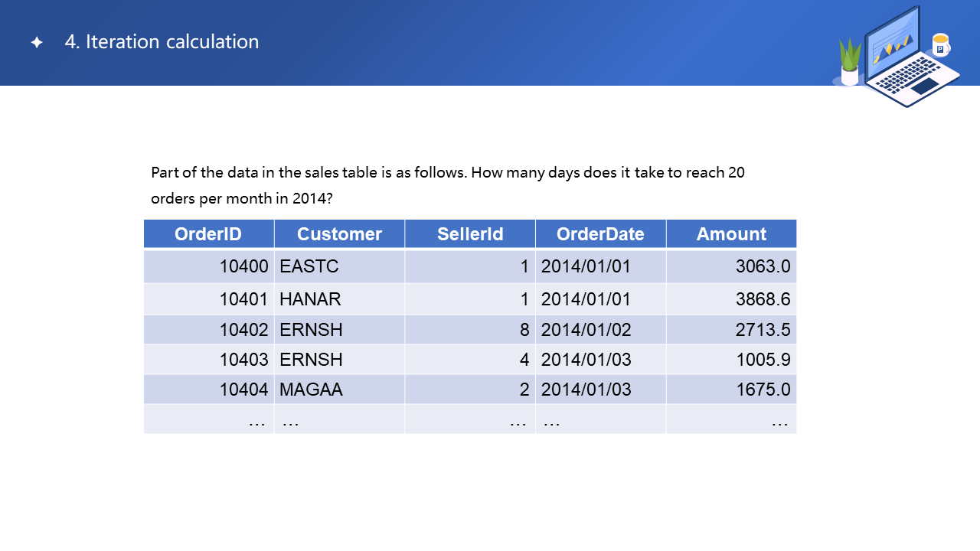Select the Customer column header
Screen dimensions: 980x551
(339, 234)
